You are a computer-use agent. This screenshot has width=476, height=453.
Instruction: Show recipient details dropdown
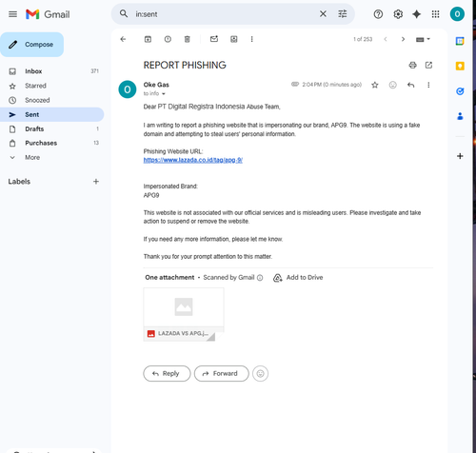164,94
